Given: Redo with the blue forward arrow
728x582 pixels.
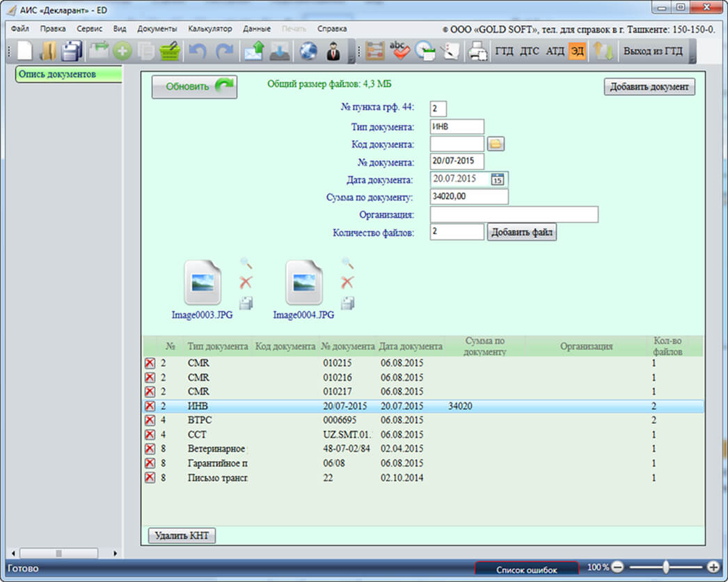Looking at the screenshot, I should coord(225,51).
